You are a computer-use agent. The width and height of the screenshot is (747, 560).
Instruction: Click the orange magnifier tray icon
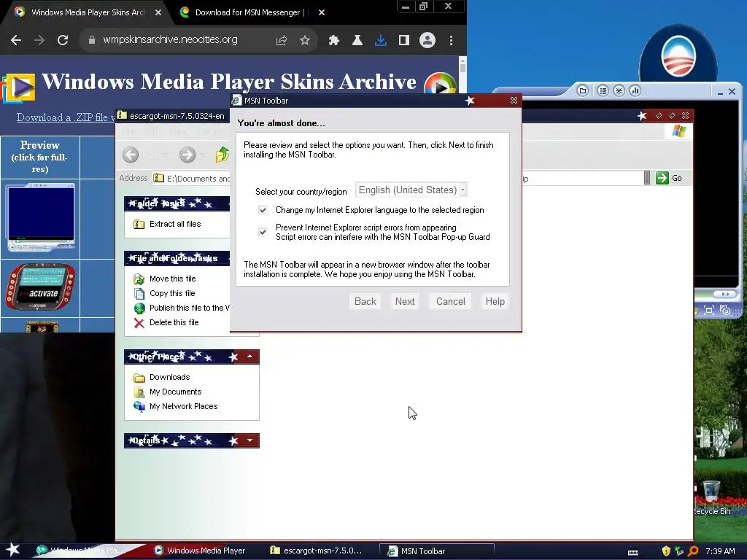point(693,551)
